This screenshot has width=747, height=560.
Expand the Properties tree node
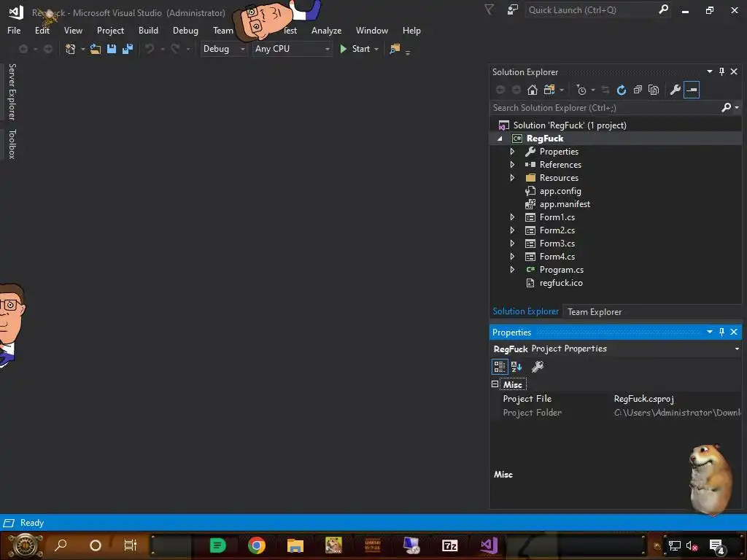point(513,152)
